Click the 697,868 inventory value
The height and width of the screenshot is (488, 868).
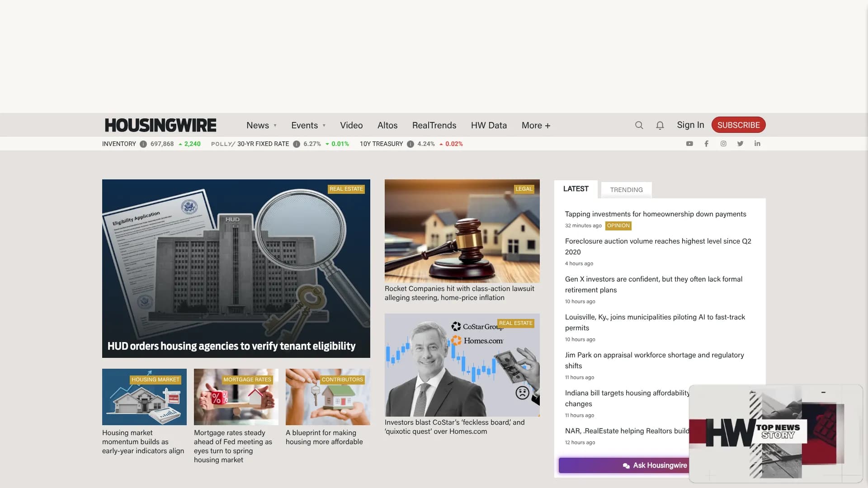point(162,144)
